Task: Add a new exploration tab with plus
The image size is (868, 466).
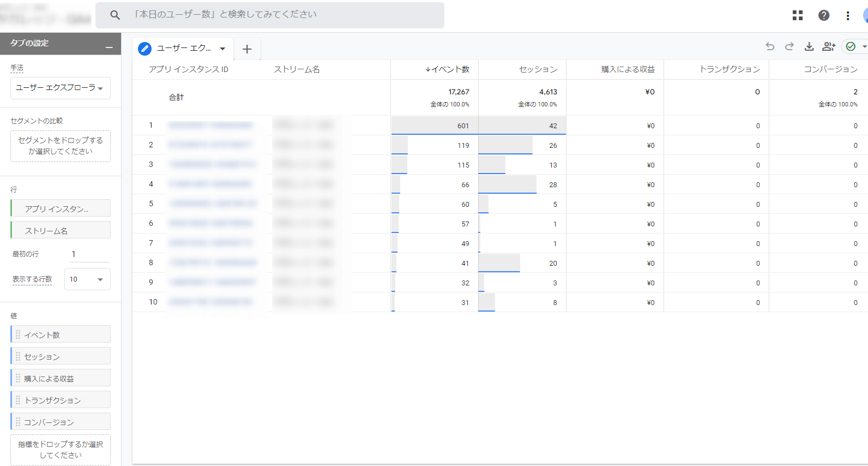Action: click(247, 49)
